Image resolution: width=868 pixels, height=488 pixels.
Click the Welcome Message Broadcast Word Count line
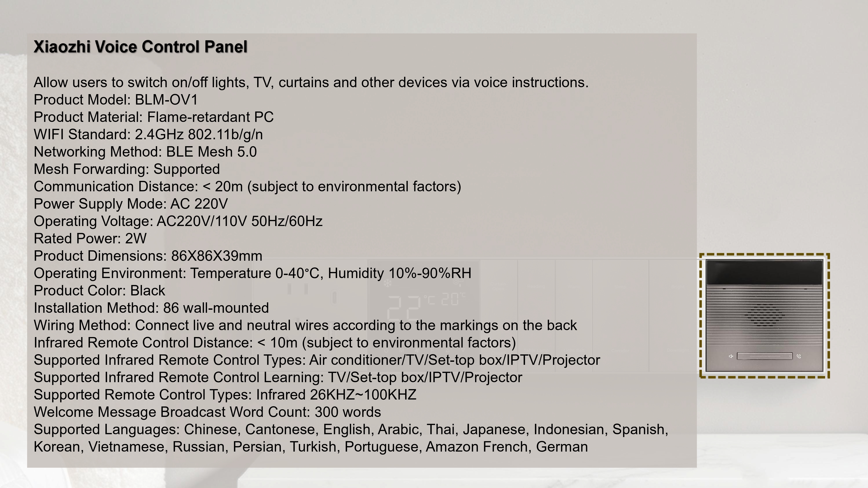(x=207, y=412)
